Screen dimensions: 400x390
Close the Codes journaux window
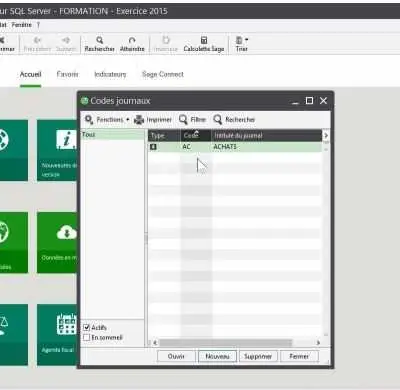[323, 101]
